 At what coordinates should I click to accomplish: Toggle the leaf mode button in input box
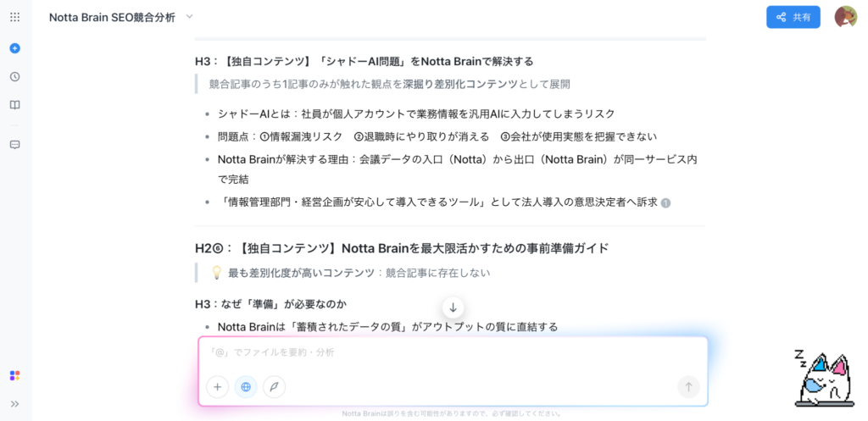tap(274, 387)
